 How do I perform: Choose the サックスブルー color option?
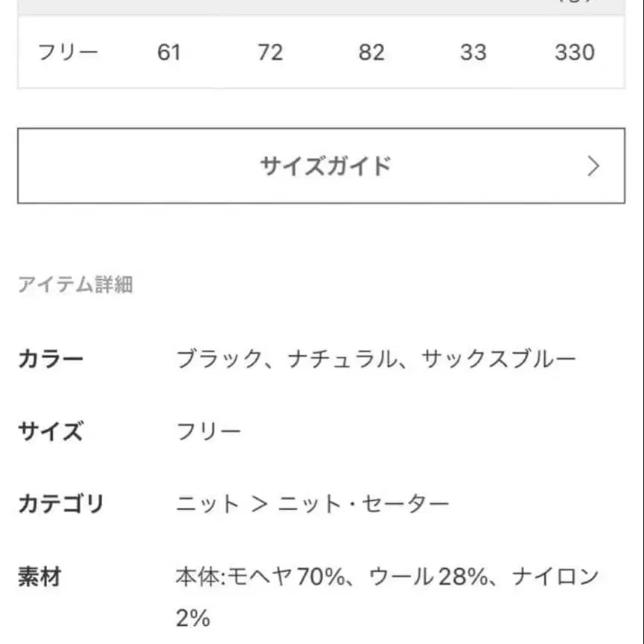499,358
